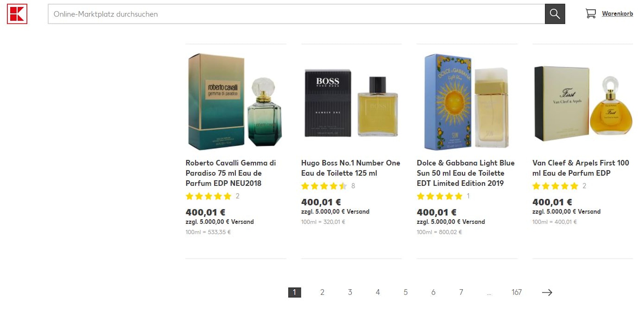Go to results page 5
644x318 pixels.
click(405, 293)
